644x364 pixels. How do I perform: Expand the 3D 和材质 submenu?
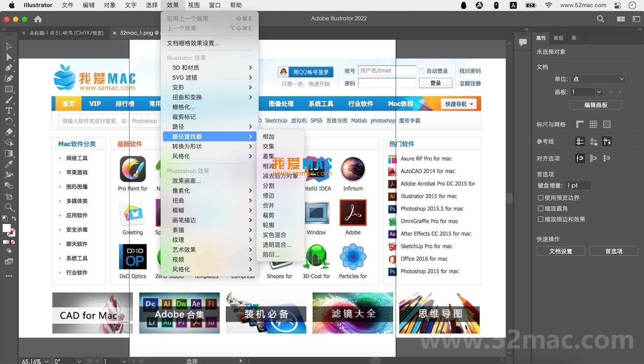(x=210, y=68)
